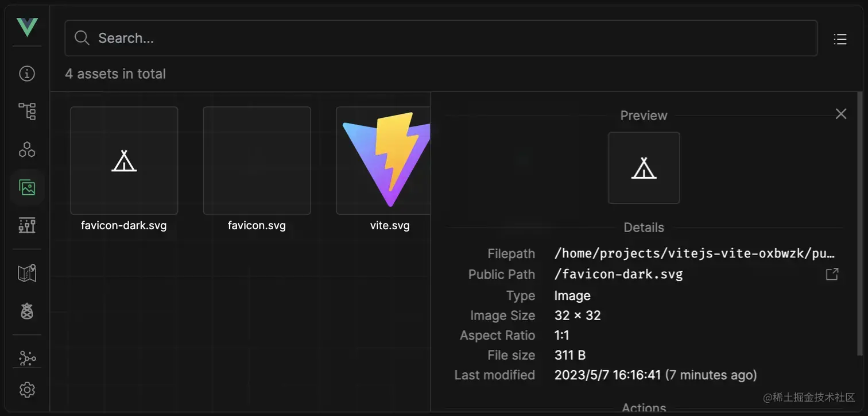Viewport: 868px width, 416px height.
Task: Click the Vue DevTools logo
Action: [26, 26]
